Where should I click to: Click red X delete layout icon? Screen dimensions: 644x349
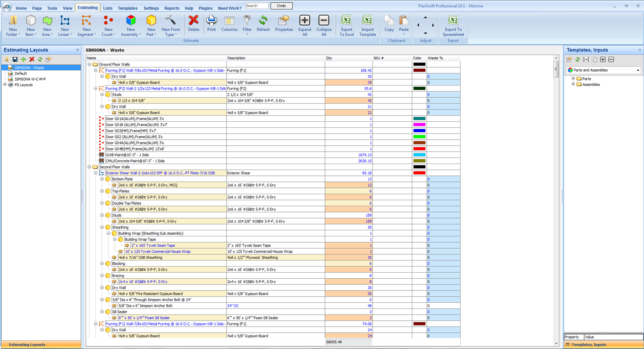tap(32, 59)
